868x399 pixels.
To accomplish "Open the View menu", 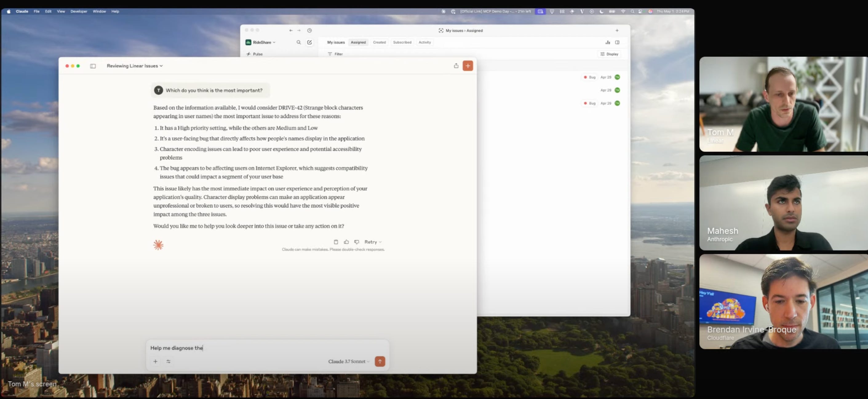I will [x=61, y=11].
